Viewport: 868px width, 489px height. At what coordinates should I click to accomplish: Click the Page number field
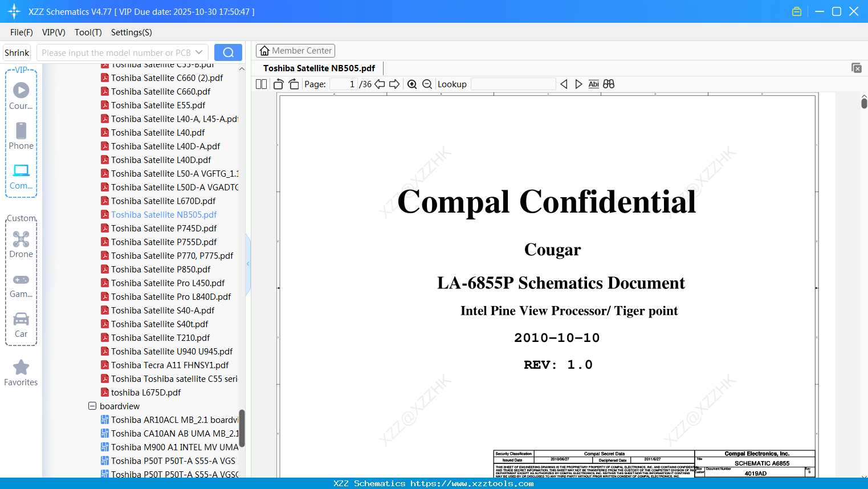click(343, 84)
